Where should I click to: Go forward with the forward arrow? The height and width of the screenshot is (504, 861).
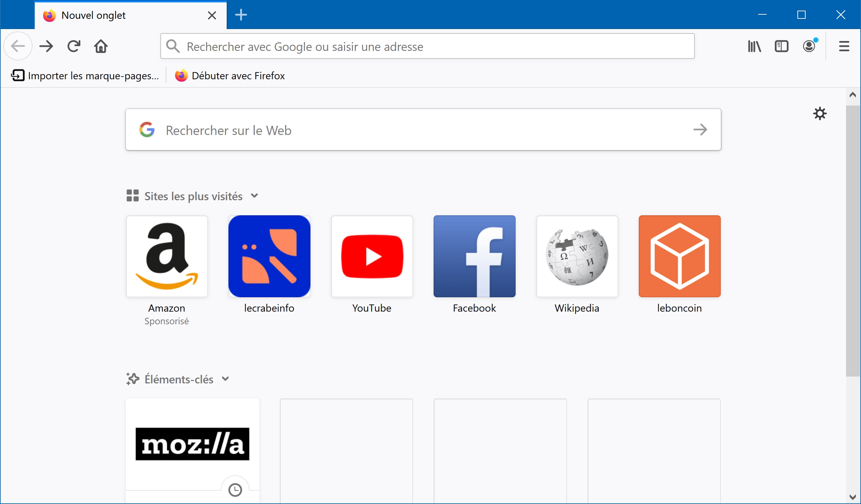click(x=46, y=46)
